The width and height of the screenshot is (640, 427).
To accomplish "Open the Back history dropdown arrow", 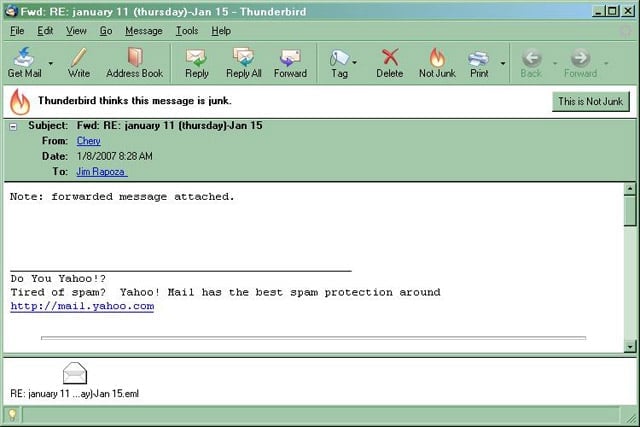I will click(555, 63).
